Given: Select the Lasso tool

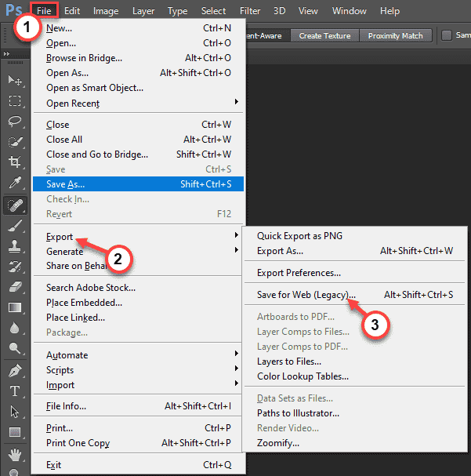Looking at the screenshot, I should [x=15, y=121].
